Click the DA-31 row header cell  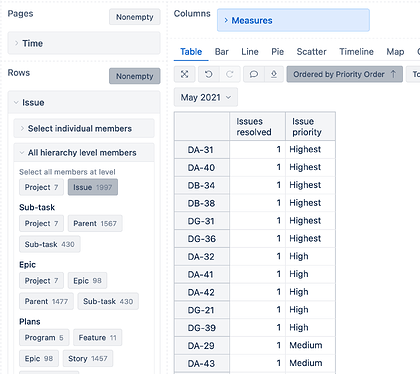tap(202, 150)
